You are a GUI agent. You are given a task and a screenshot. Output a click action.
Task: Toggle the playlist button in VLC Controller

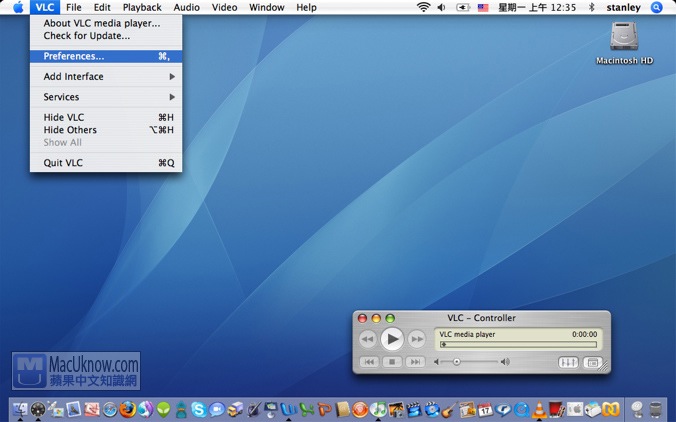[592, 363]
